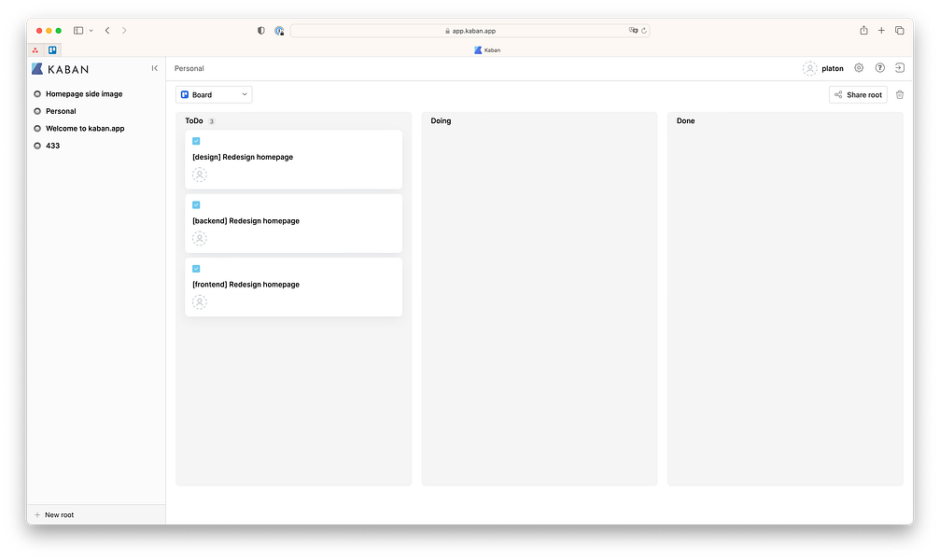Viewport: 940px width, 560px height.
Task: Open Personal root in sidebar
Action: (62, 111)
